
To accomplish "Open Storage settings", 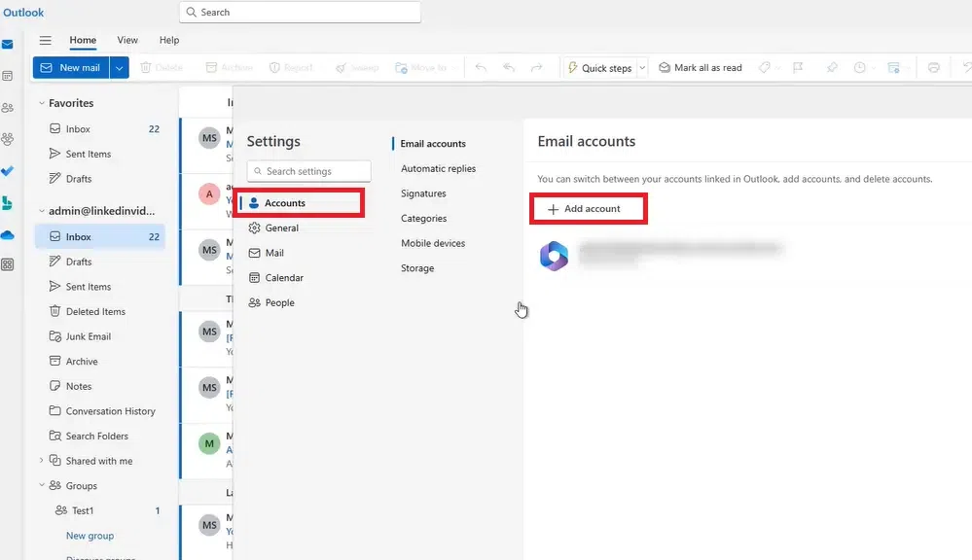I will (417, 267).
